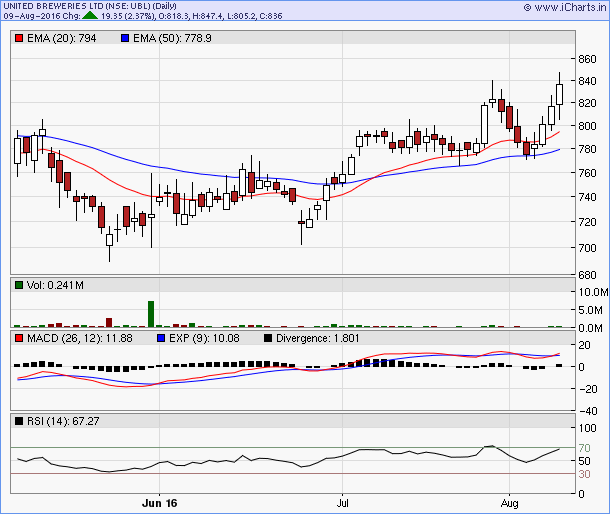Click the 860 price axis label
This screenshot has height=514, width=610.
coord(587,59)
